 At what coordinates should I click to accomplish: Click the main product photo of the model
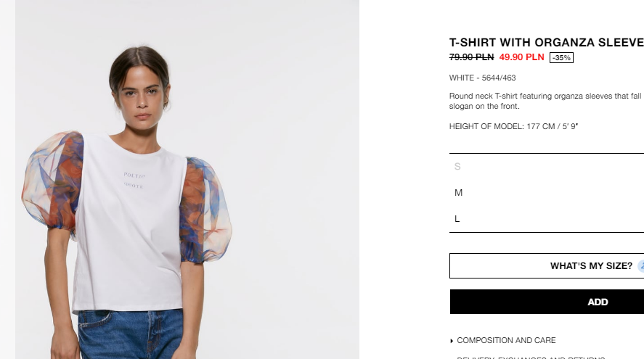[187, 179]
